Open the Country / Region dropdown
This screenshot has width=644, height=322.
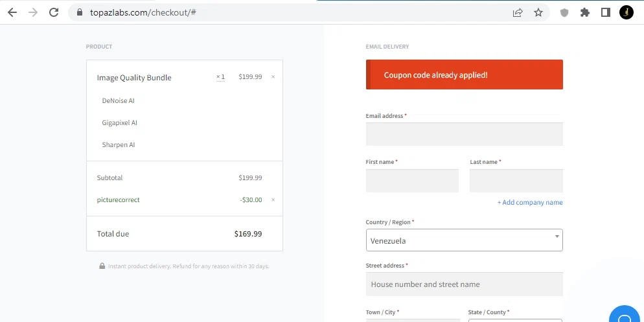[464, 240]
